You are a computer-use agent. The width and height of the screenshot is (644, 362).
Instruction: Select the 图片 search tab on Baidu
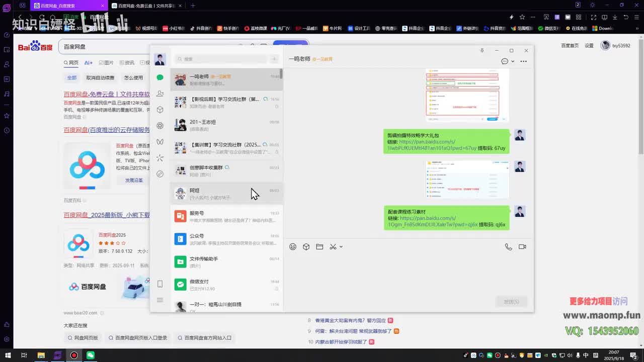tap(106, 63)
